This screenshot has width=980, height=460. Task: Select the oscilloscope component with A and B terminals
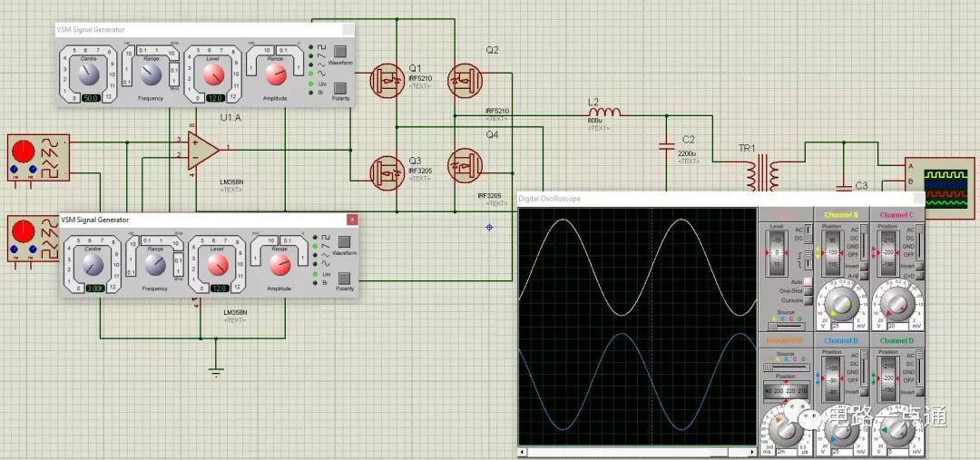[x=940, y=188]
